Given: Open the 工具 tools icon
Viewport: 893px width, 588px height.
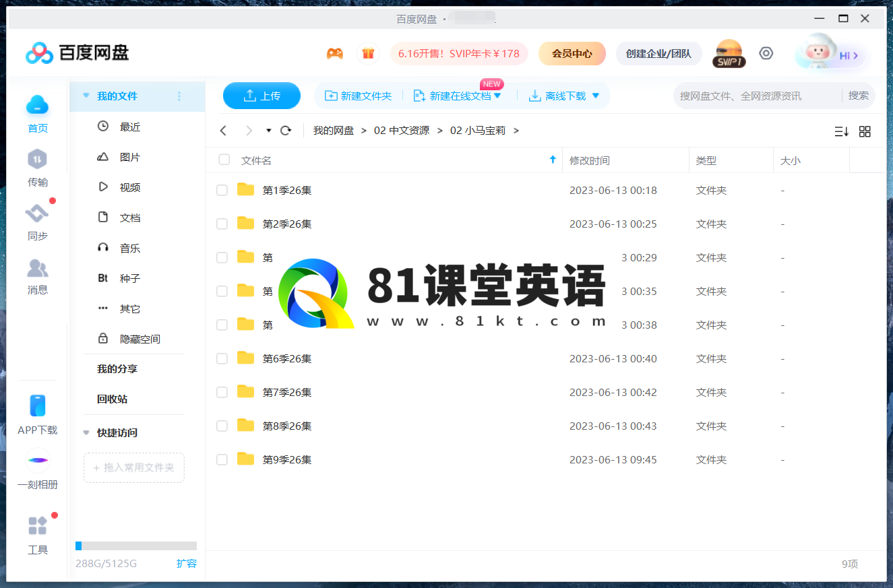Looking at the screenshot, I should pos(38,525).
